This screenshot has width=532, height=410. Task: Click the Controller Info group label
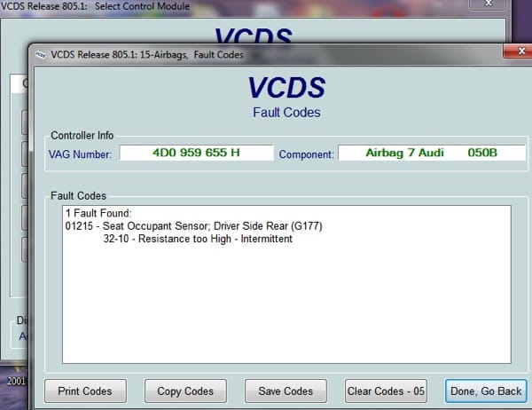[x=82, y=135]
